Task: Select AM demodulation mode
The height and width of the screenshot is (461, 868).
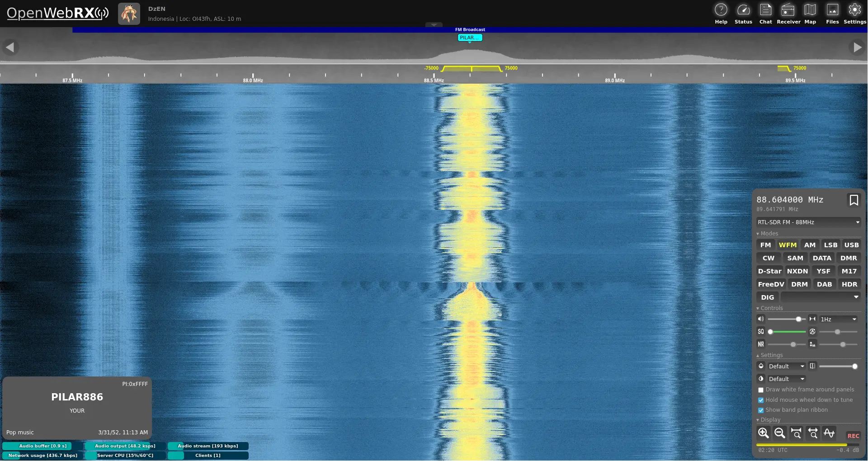Action: click(810, 245)
